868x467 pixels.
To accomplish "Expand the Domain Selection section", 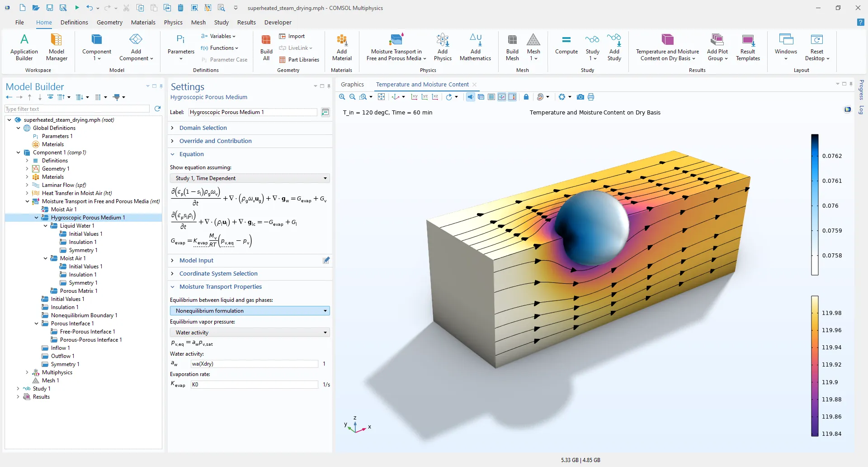I will [x=203, y=128].
